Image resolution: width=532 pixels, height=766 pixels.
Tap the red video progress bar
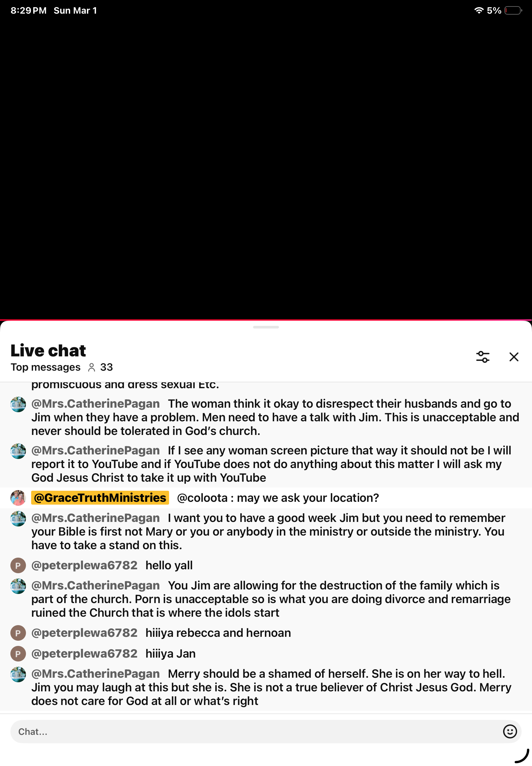click(x=266, y=320)
